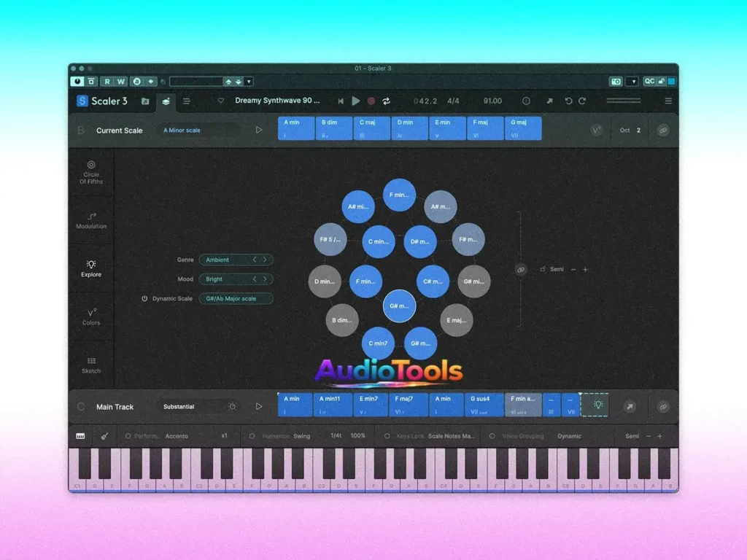Open the Substantial pattern dropdown
Viewport: 747px width, 560px height.
[x=179, y=406]
